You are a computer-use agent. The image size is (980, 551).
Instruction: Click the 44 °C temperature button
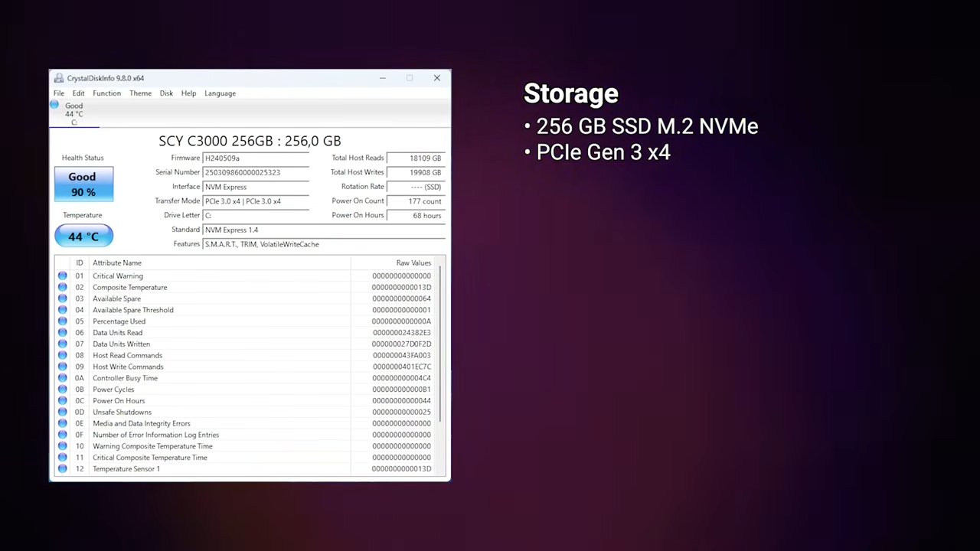[83, 236]
